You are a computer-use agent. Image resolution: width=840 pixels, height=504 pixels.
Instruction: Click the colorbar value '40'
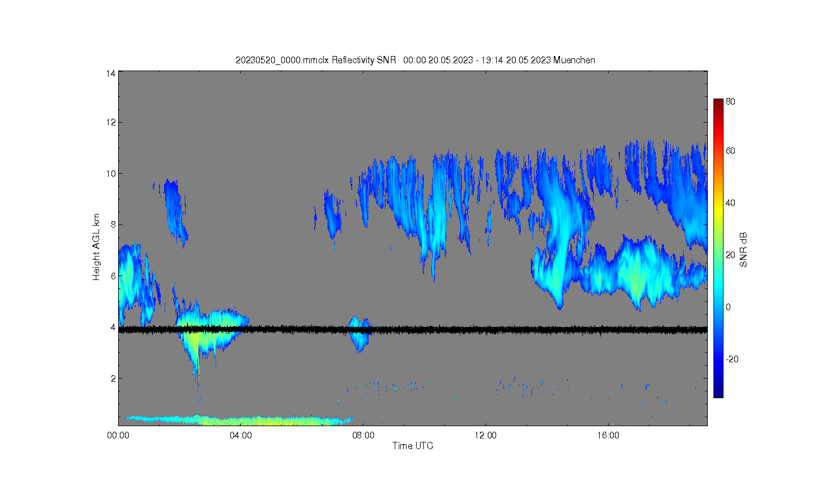[x=730, y=203]
